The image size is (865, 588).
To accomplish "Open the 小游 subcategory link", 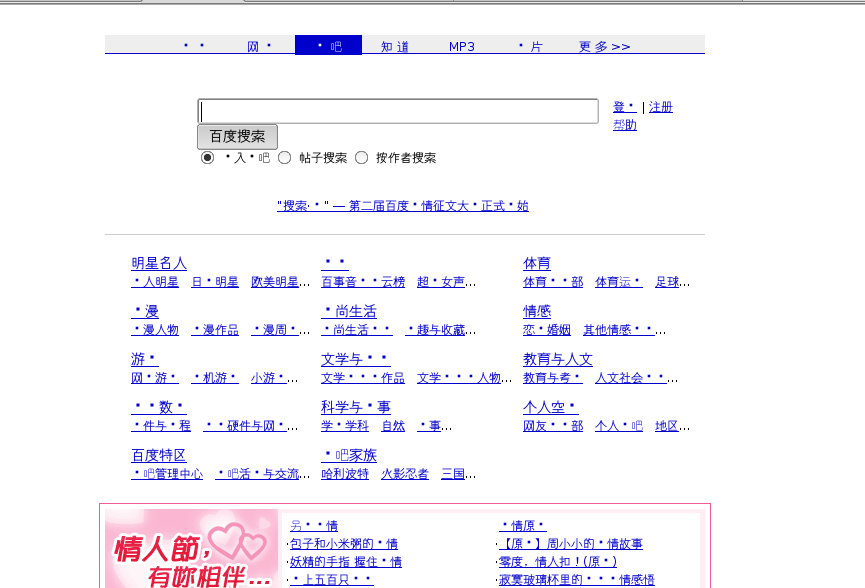I will tap(269, 378).
